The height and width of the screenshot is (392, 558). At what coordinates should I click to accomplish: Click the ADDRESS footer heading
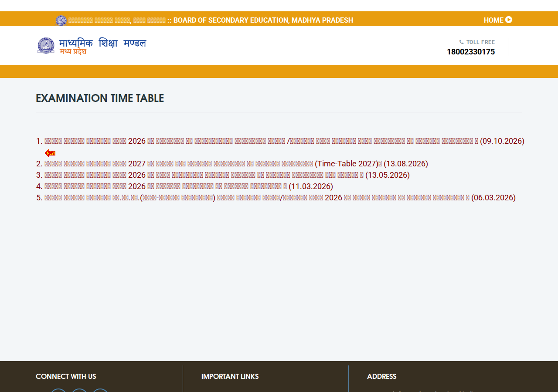382,376
